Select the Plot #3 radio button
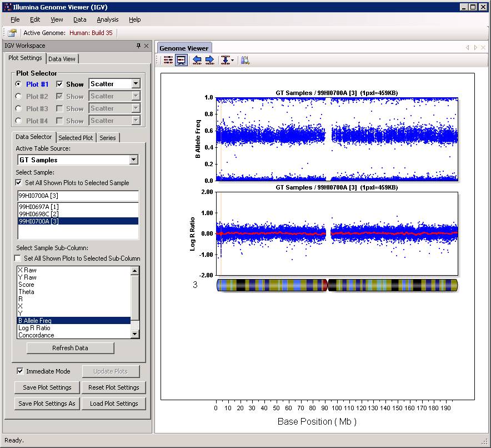Viewport: 491px width, 448px height. point(18,108)
